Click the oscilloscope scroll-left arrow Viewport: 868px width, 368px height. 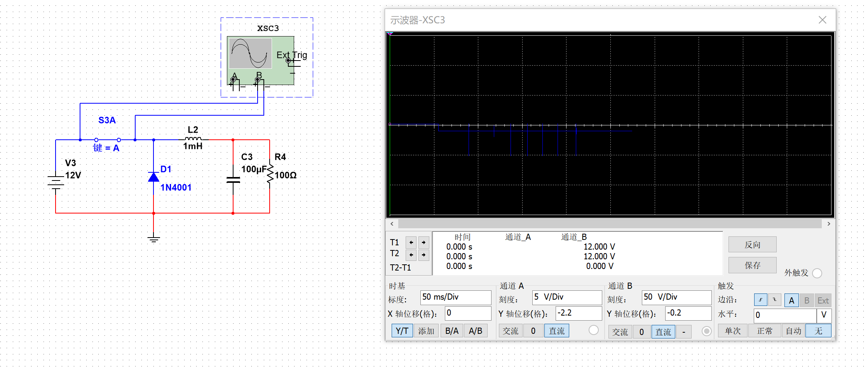tap(392, 224)
